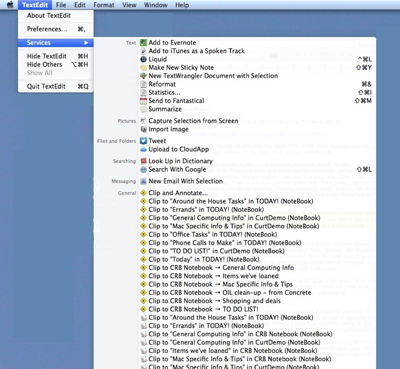Image resolution: width=400 pixels, height=369 pixels.
Task: Open the Window menu
Action: pos(156,5)
